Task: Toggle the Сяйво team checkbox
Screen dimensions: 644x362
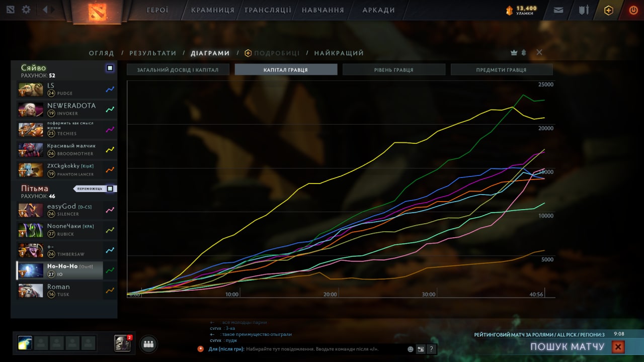Action: pyautogui.click(x=110, y=68)
